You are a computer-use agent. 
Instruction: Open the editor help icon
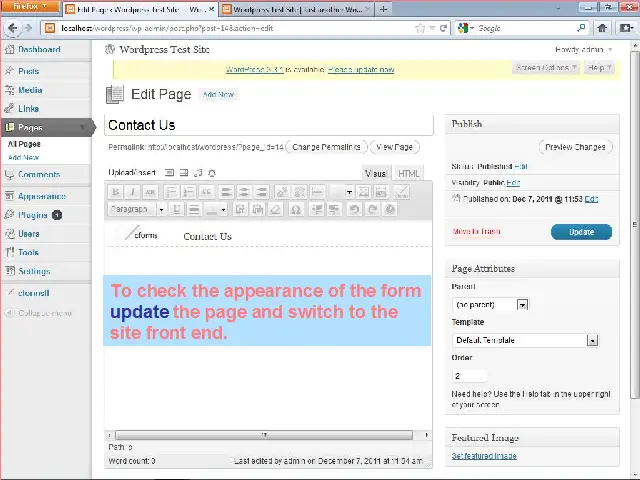(x=389, y=210)
